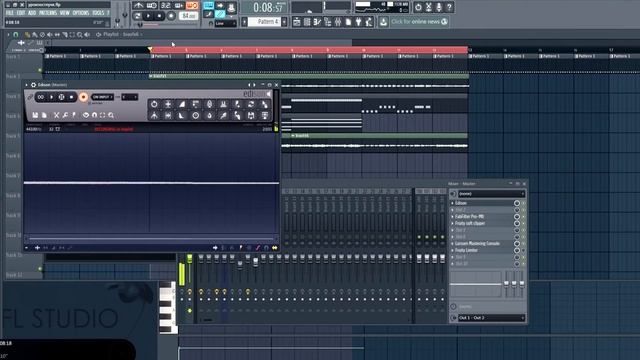
Task: Click the master track fader knob
Action: pos(190,258)
